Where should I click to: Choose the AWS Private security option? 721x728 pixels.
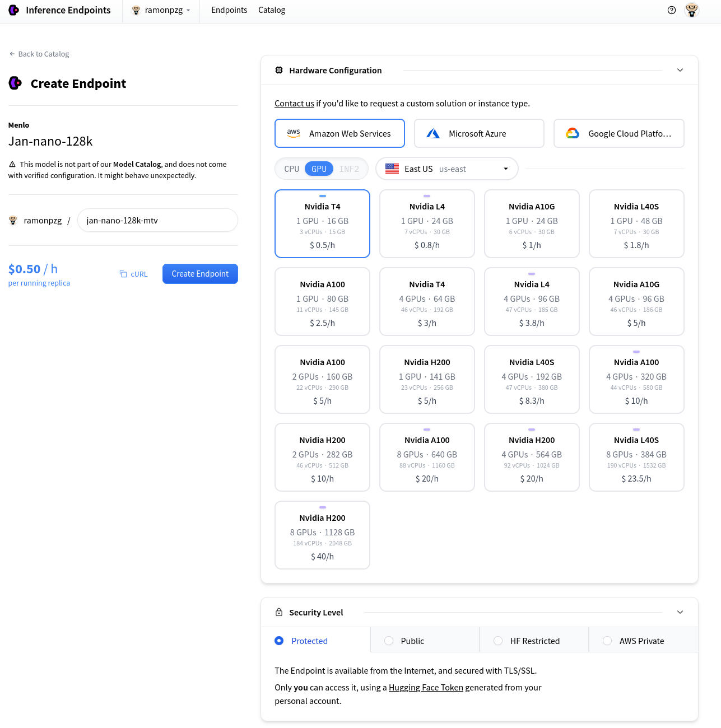607,641
